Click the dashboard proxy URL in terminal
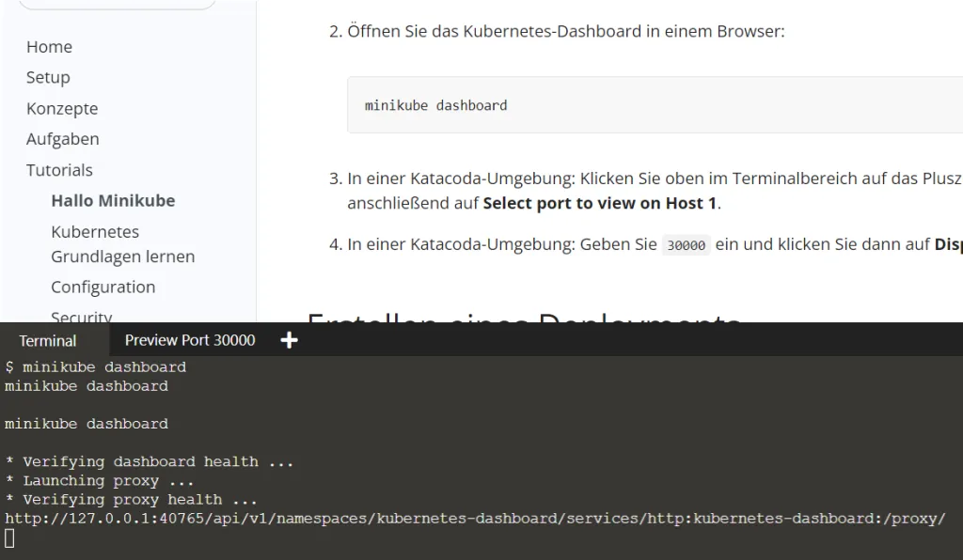The height and width of the screenshot is (560, 963). pyautogui.click(x=475, y=519)
